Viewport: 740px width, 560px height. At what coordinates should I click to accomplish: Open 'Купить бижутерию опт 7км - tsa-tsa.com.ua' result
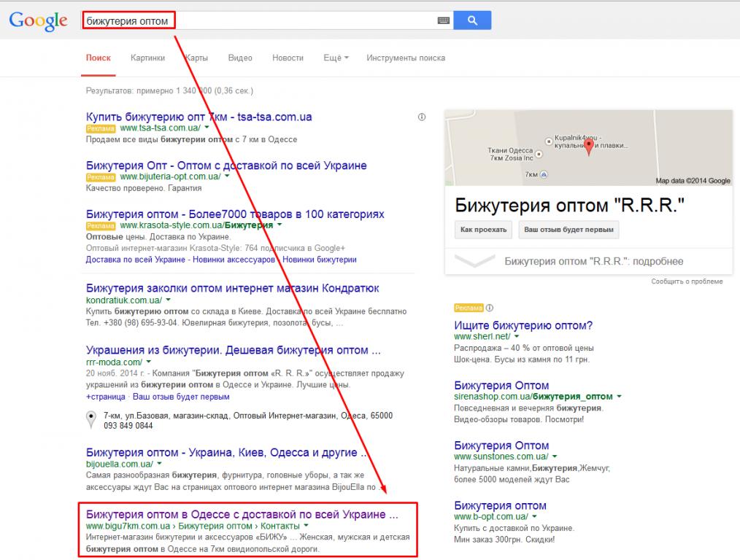(x=199, y=117)
